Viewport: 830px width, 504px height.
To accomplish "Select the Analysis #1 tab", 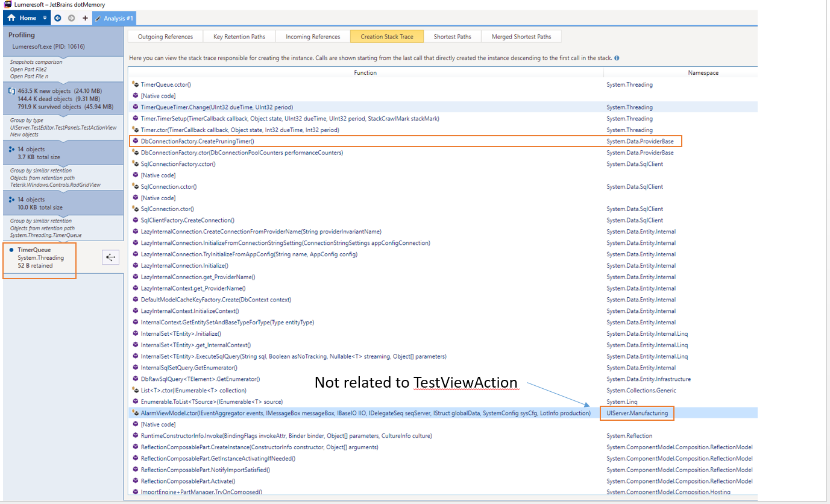I will 114,18.
